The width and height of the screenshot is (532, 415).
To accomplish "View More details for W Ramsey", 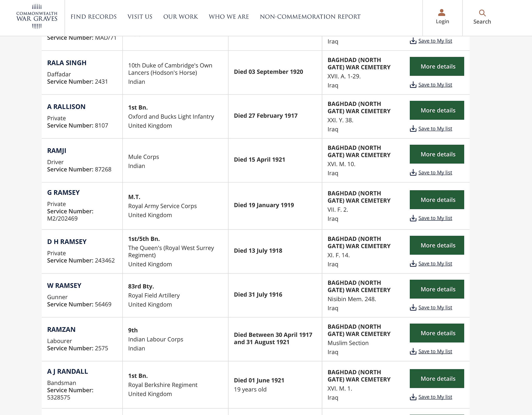I will coord(437,289).
